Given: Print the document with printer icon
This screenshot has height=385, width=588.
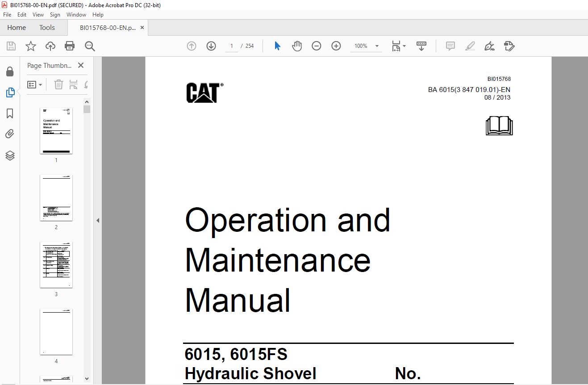Looking at the screenshot, I should coord(70,46).
